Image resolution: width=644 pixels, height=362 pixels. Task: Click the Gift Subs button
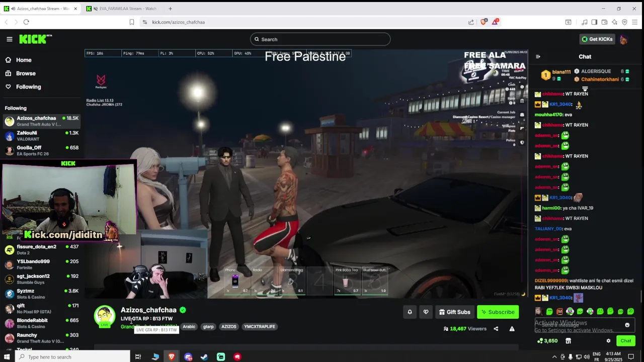(454, 312)
